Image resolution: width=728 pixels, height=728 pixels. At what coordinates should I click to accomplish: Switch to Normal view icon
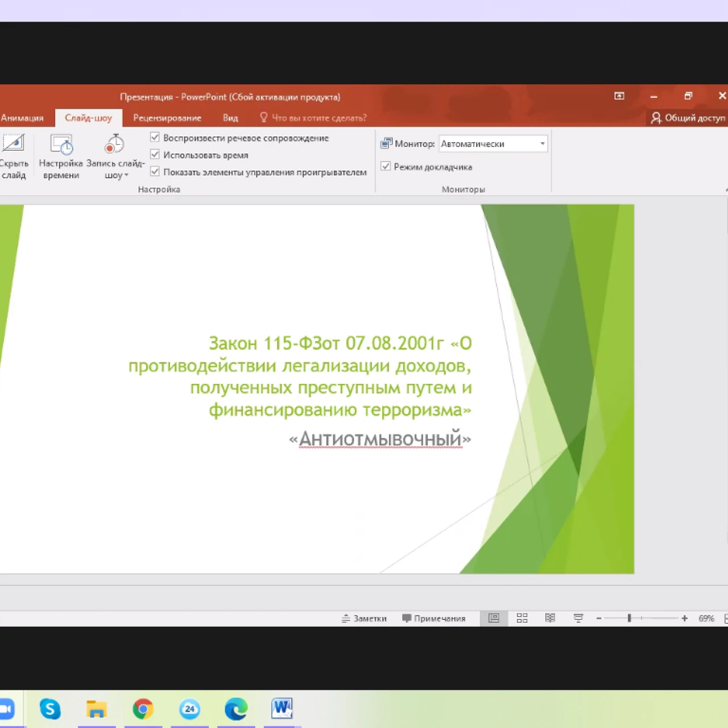pos(494,618)
